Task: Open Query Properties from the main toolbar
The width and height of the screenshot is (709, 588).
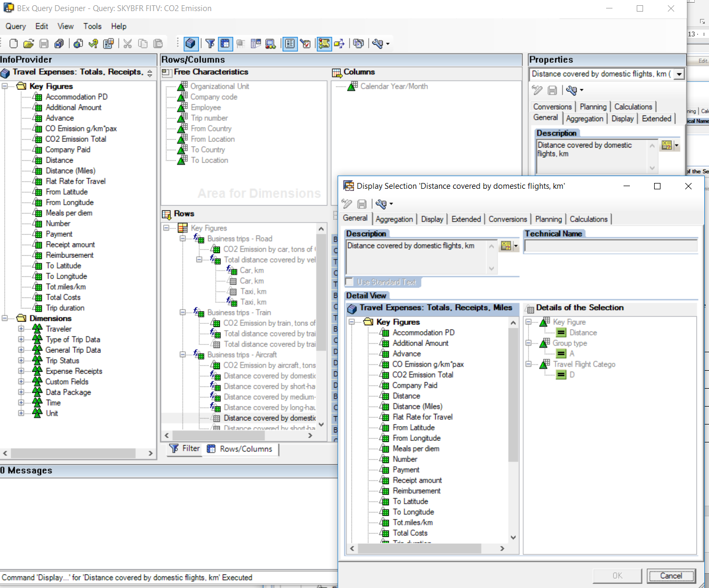Action: tap(109, 44)
